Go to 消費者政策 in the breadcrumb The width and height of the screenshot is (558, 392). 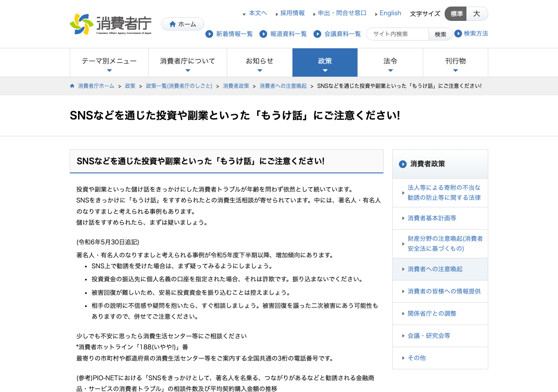[236, 86]
